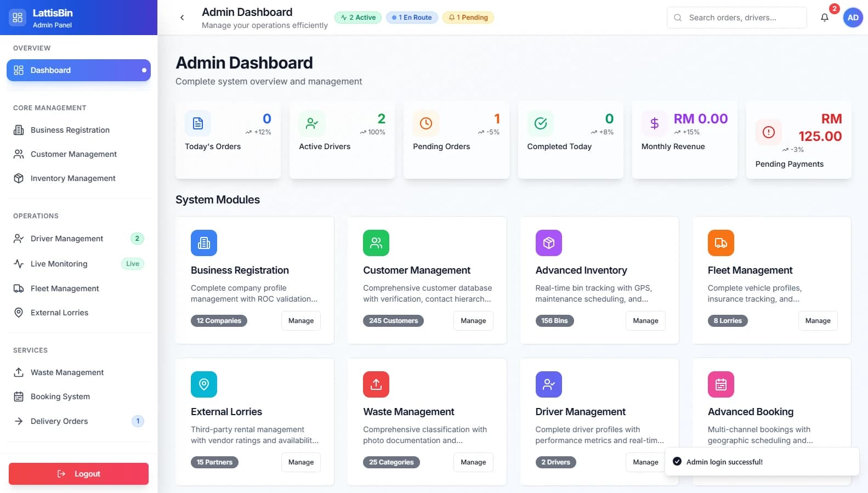This screenshot has width=868, height=493.
Task: Select Driver Management in the sidebar
Action: click(66, 239)
